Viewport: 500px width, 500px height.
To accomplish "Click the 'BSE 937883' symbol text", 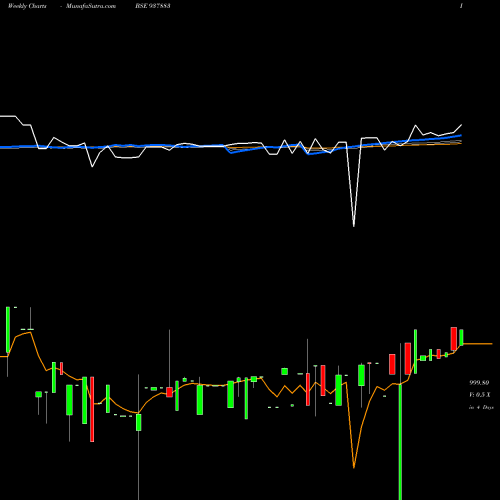I will point(153,6).
